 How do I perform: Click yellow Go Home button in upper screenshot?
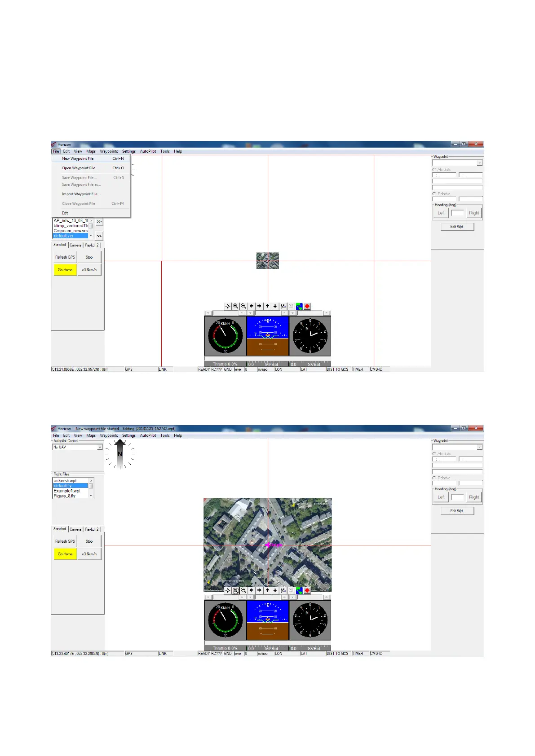(x=65, y=270)
